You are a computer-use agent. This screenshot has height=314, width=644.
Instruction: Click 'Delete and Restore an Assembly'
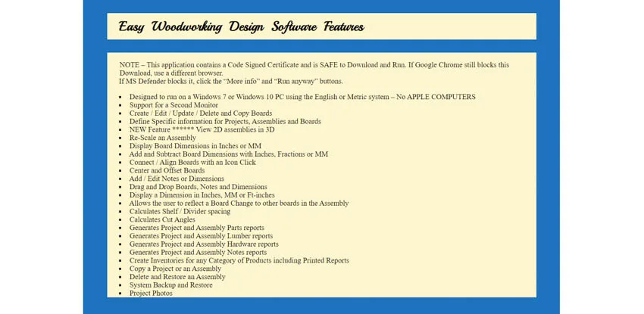(x=177, y=277)
